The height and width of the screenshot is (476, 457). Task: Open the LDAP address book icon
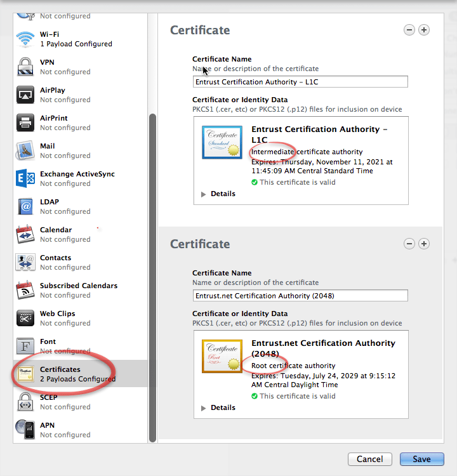pyautogui.click(x=25, y=206)
